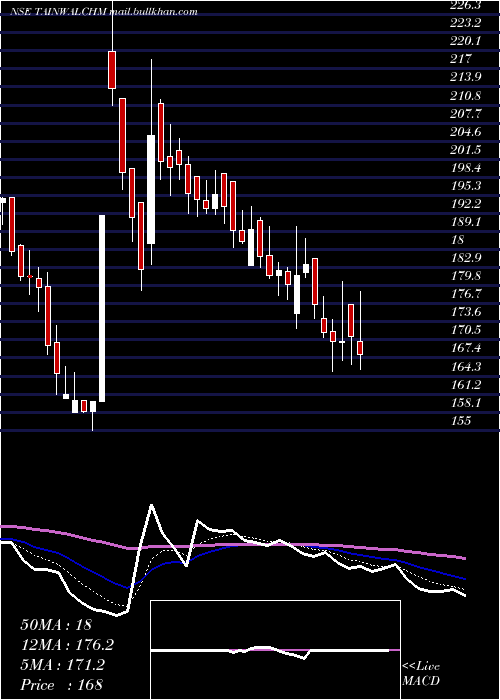The image size is (500, 700).
Task: Click the 201.5 price axis label
Action: pos(465,150)
